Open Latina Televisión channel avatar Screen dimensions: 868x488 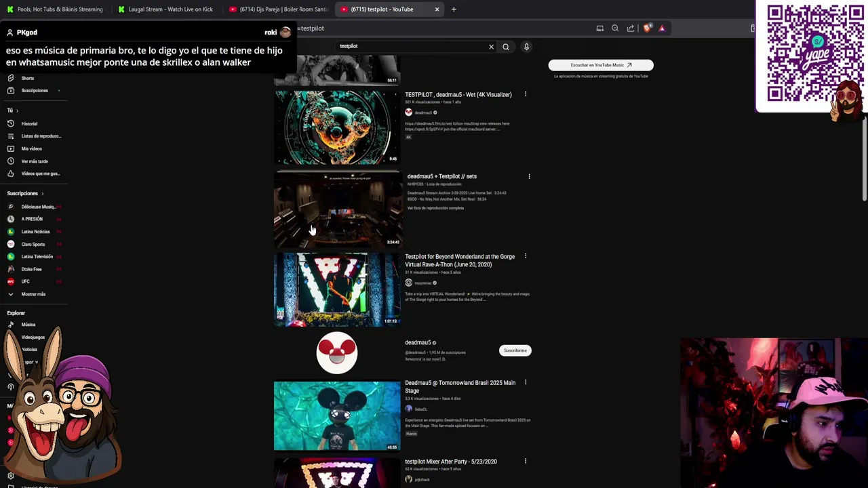pos(10,257)
